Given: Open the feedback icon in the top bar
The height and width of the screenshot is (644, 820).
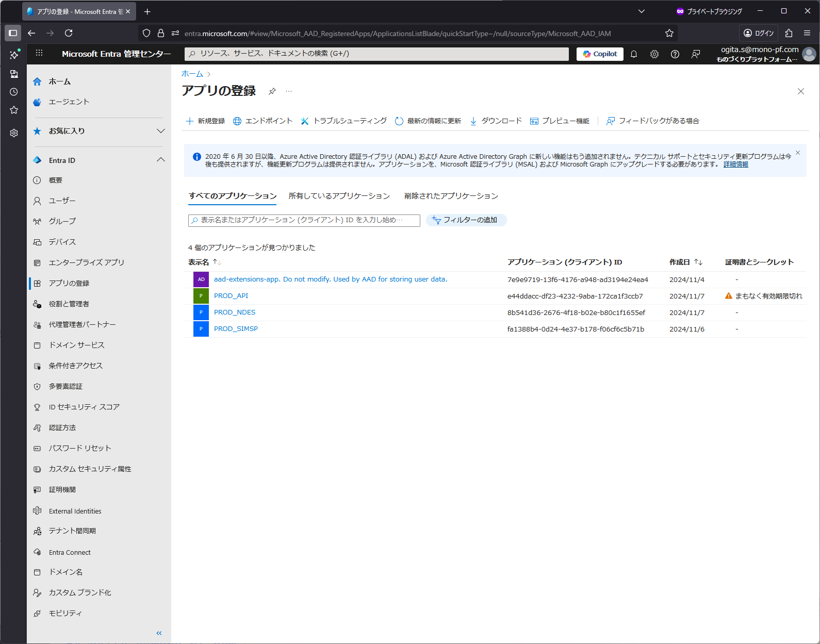Looking at the screenshot, I should pyautogui.click(x=696, y=54).
